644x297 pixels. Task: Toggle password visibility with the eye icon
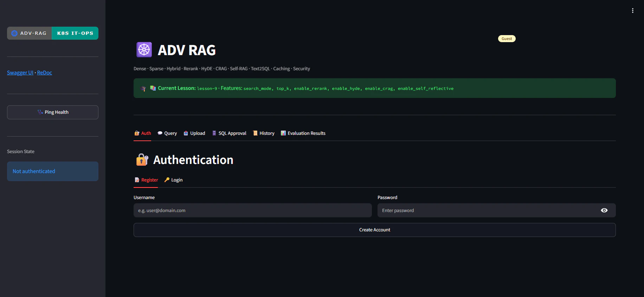click(x=604, y=210)
